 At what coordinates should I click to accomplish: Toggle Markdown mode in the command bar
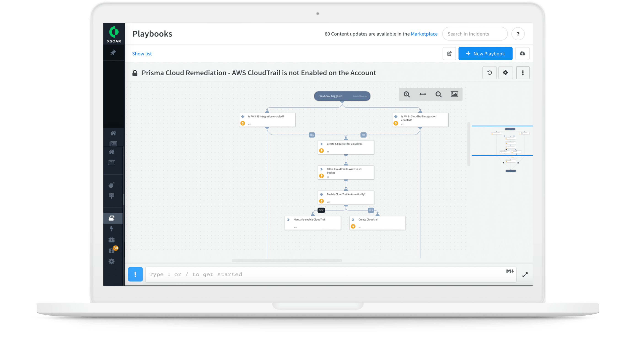click(x=510, y=271)
